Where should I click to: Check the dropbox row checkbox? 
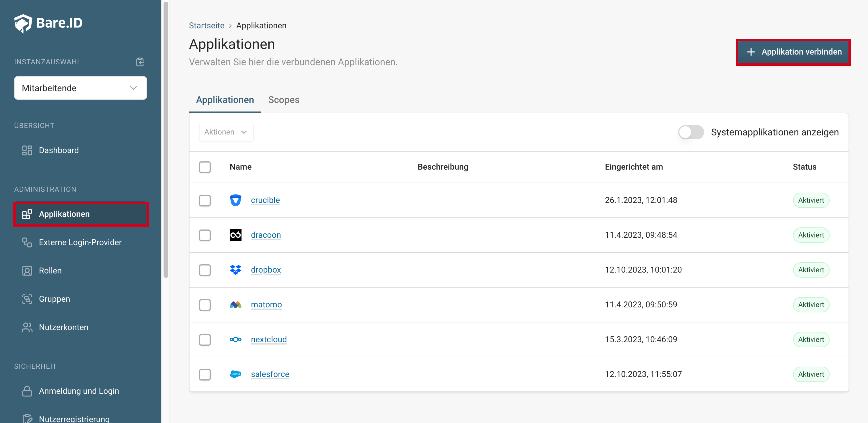click(x=205, y=270)
